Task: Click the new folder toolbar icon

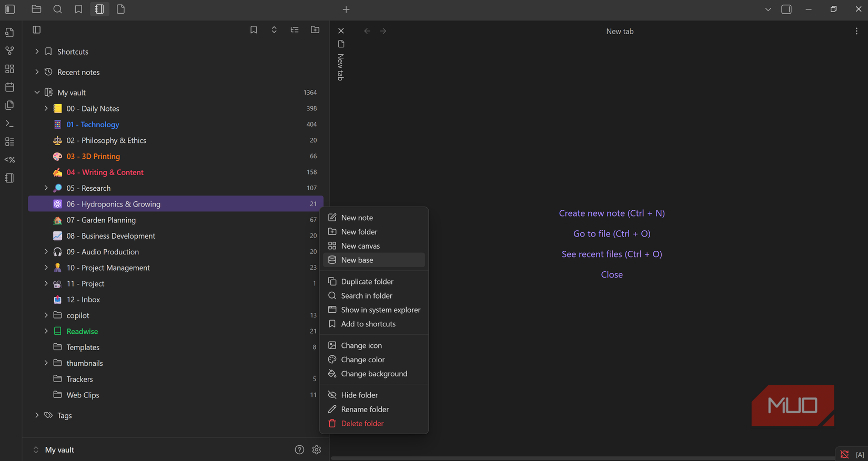Action: 315,30
